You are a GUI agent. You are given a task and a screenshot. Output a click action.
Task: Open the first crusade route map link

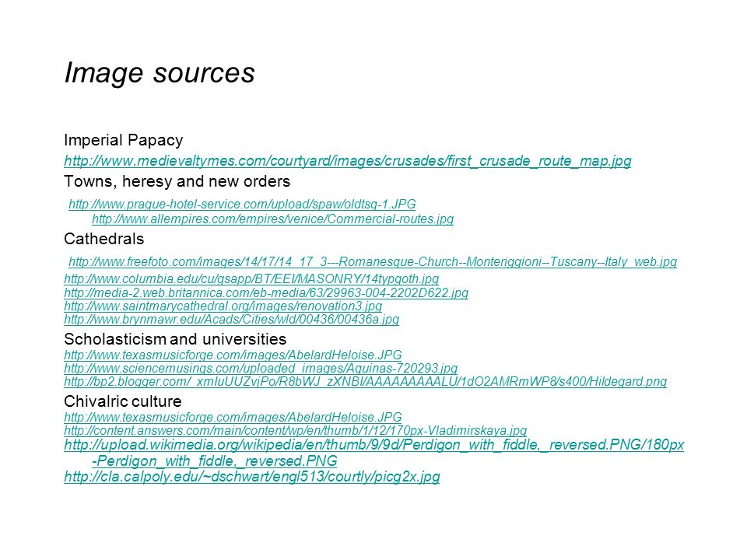(347, 161)
